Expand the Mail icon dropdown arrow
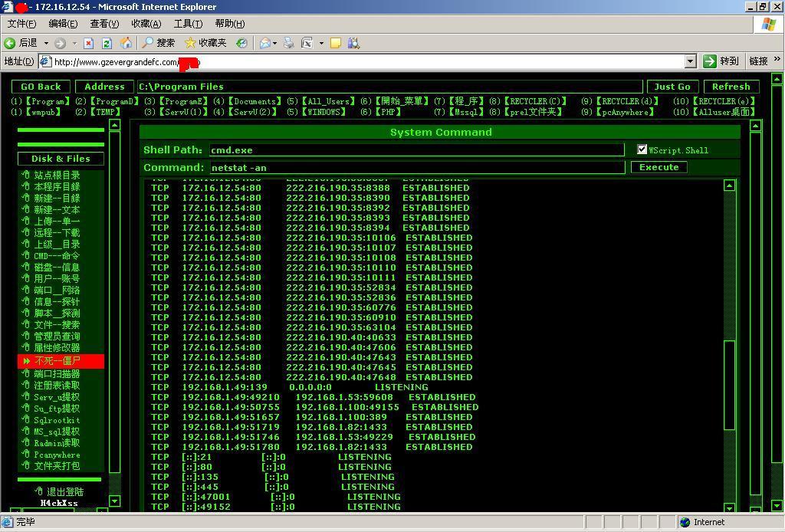The image size is (785, 532). [x=275, y=44]
